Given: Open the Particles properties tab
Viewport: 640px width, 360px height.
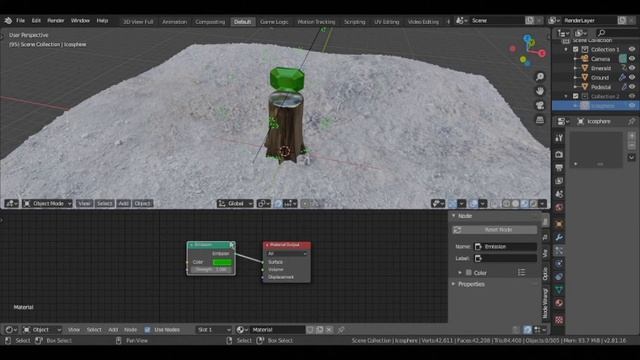Looking at the screenshot, I should point(559,250).
